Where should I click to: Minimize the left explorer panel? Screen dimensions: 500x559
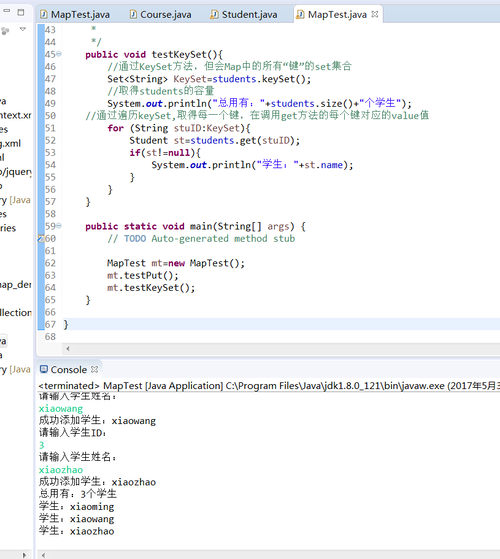point(6,11)
